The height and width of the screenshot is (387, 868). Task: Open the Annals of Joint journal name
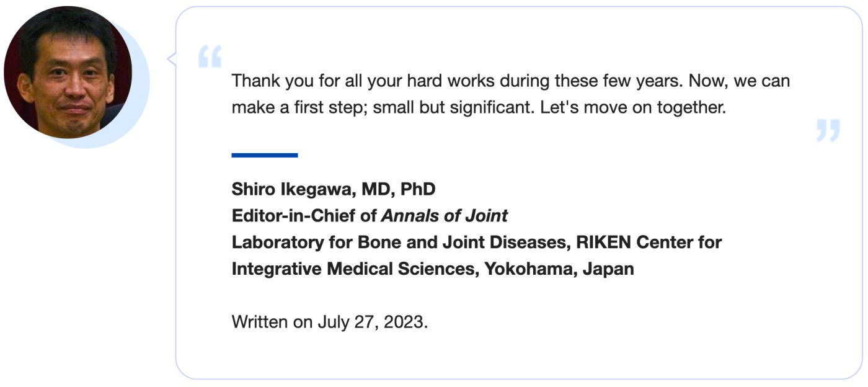444,216
